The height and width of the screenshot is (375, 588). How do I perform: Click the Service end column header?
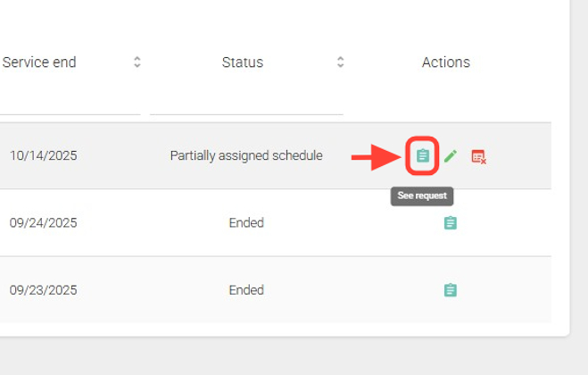(x=39, y=62)
